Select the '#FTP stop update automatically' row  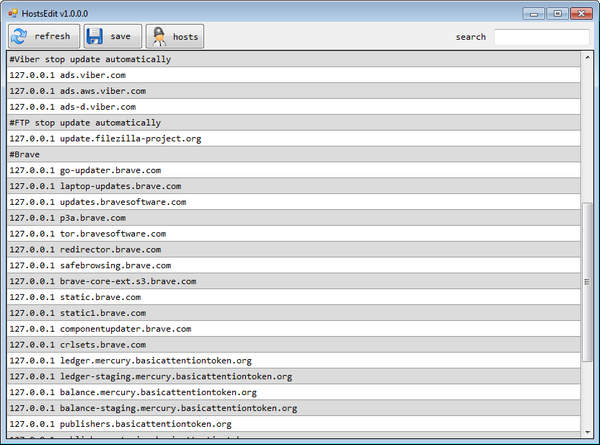(293, 123)
